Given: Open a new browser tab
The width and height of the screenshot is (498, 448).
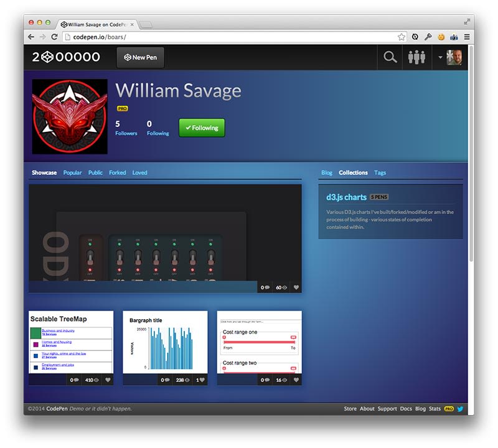Looking at the screenshot, I should pyautogui.click(x=146, y=25).
